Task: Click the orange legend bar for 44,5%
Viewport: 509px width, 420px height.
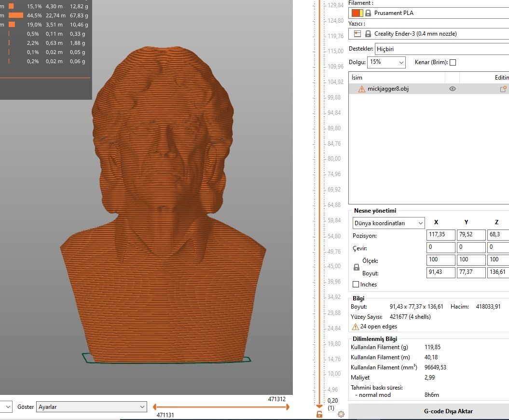Action: [16, 15]
